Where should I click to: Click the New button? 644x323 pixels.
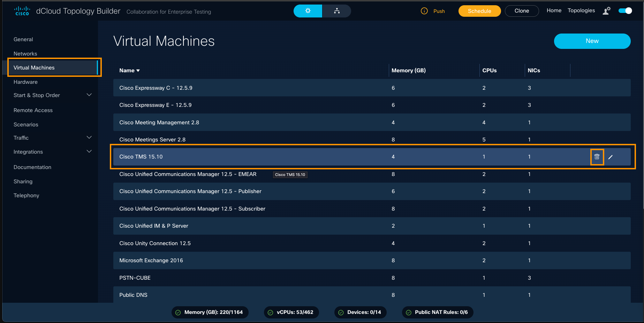point(592,41)
